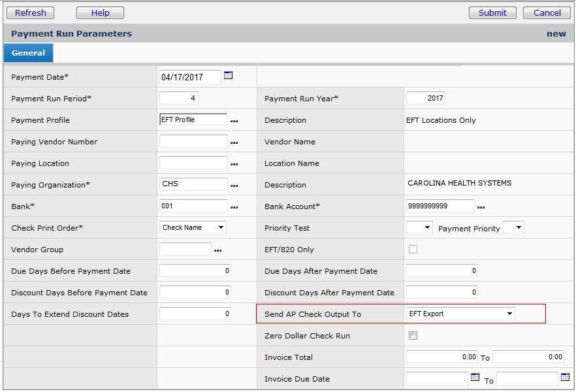Open the Bank Account lookup ellipsis
576x392 pixels.
click(481, 207)
